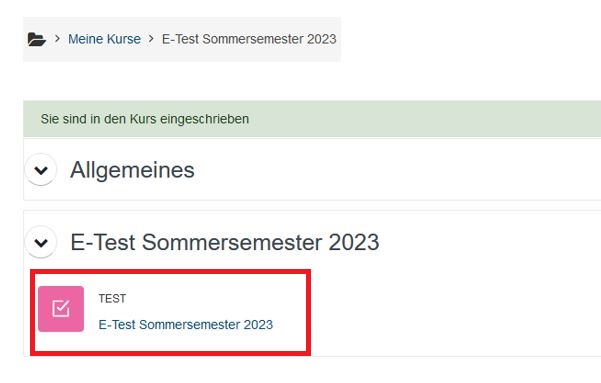Click the text Sie sind in den Kurs eingeschrieben
Viewport: 601px width, 383px height.
pyautogui.click(x=145, y=119)
